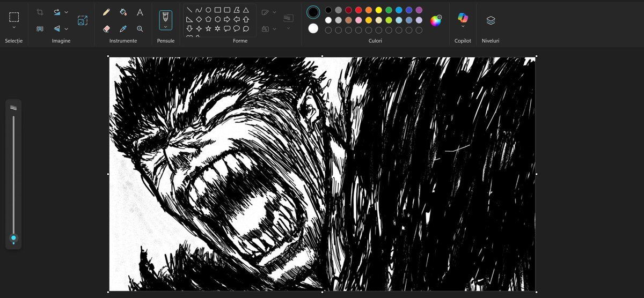
Task: Select the white secondary color circle
Action: tap(313, 28)
